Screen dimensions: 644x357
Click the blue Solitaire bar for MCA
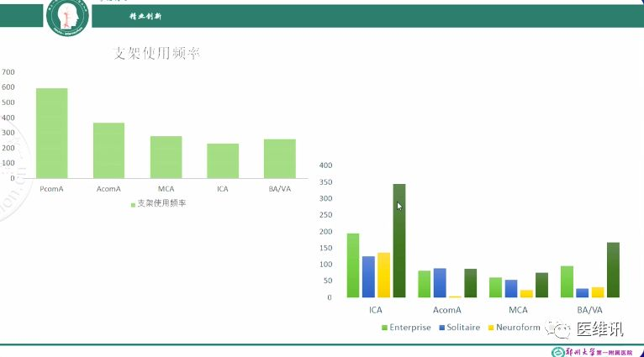click(511, 288)
